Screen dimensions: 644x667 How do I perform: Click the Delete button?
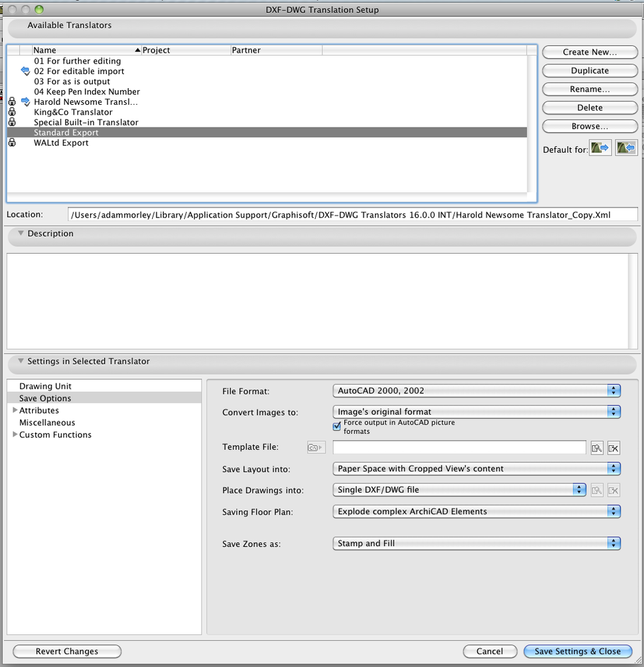(589, 107)
